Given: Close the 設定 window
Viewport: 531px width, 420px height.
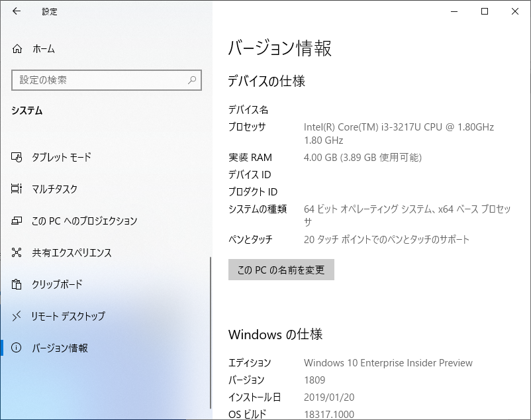Looking at the screenshot, I should (x=514, y=11).
